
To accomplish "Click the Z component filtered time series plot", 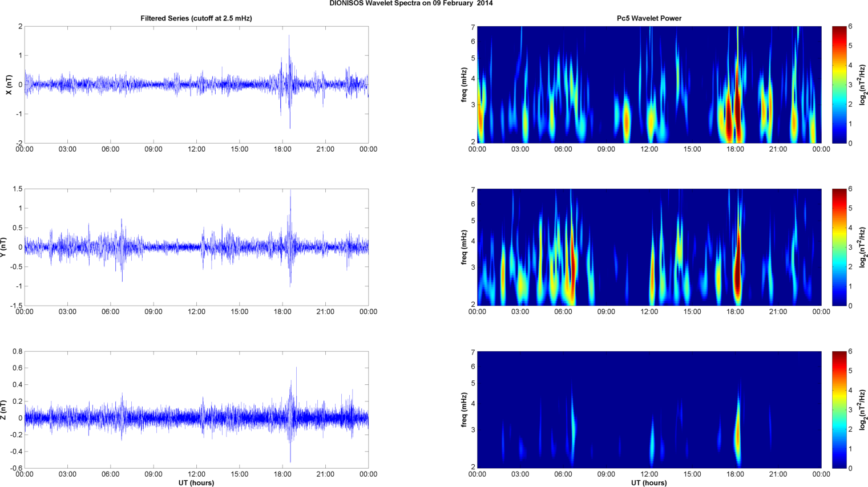I will pos(196,409).
